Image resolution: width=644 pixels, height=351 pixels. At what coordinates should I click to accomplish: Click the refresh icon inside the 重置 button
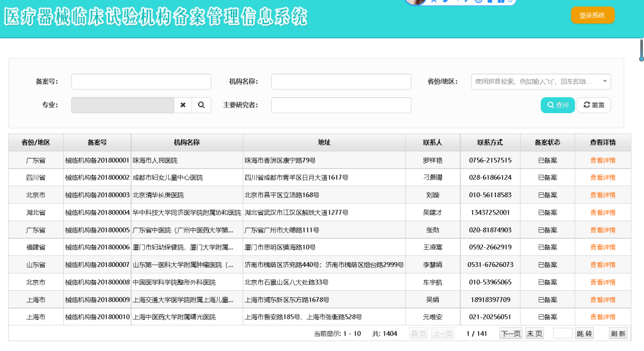[x=587, y=105]
